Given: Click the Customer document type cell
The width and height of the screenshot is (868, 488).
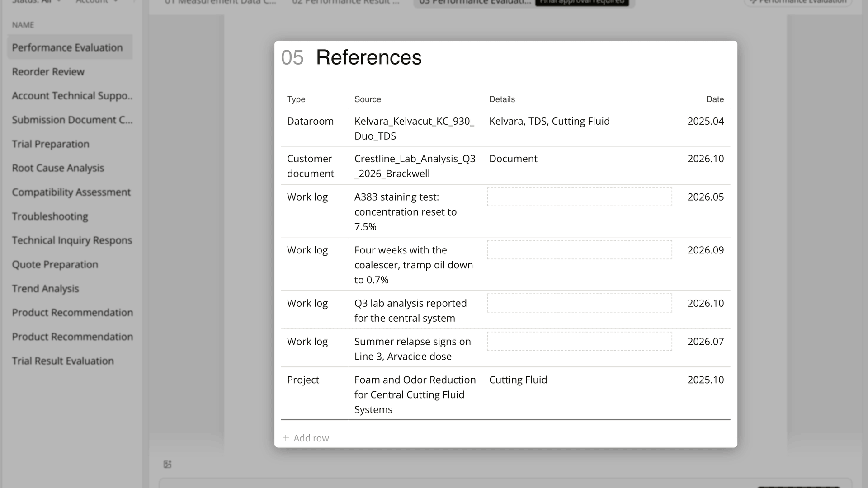Looking at the screenshot, I should [x=311, y=166].
